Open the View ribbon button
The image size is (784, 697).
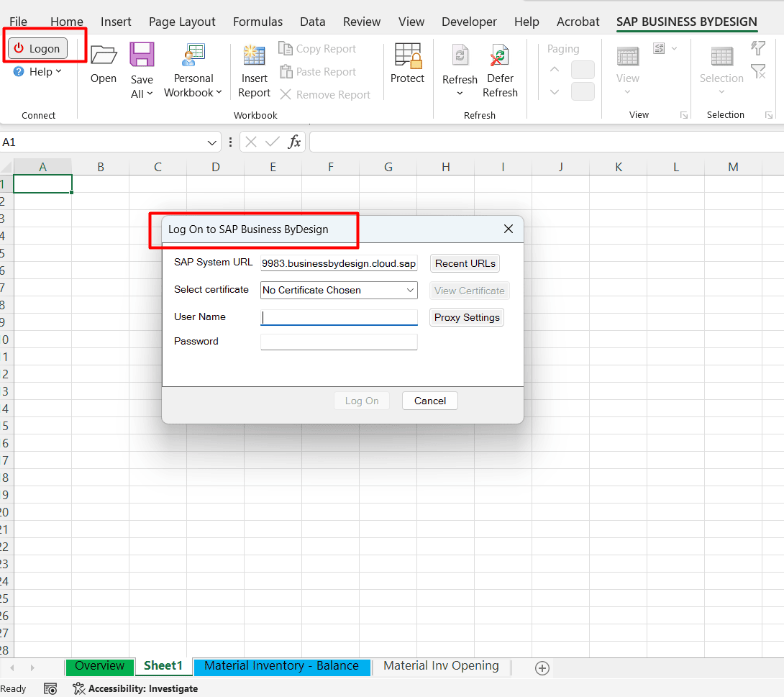627,70
